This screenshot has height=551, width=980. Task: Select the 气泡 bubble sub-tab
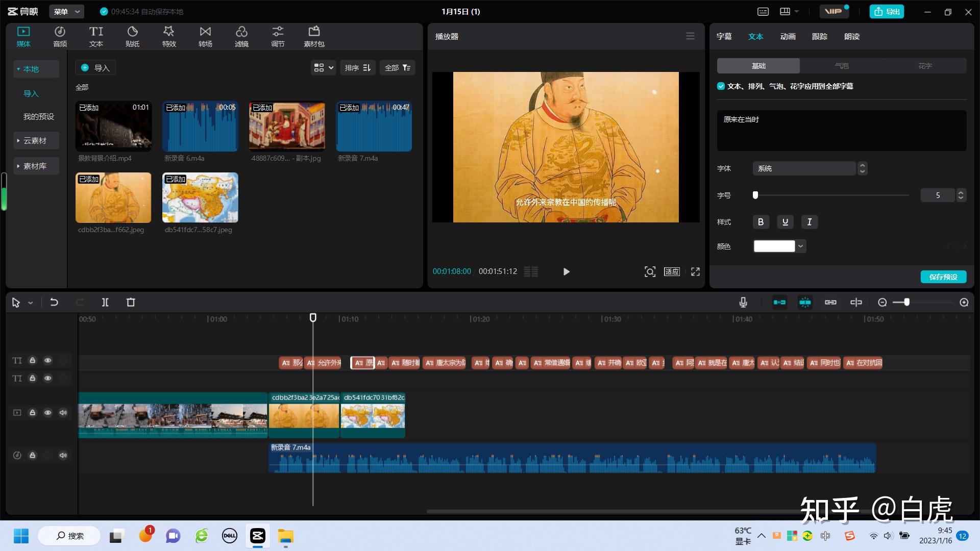coord(842,66)
